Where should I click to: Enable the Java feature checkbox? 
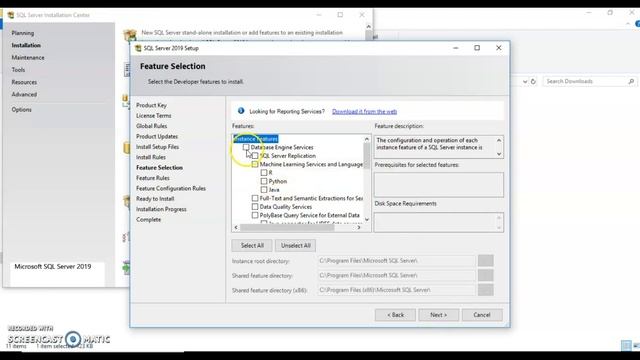(x=264, y=190)
